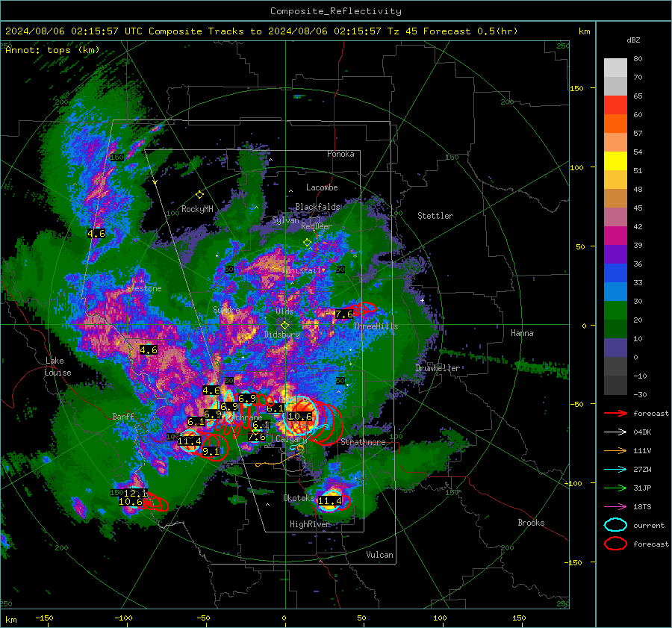Click the yellow diamond marker below RedDeer

click(307, 243)
